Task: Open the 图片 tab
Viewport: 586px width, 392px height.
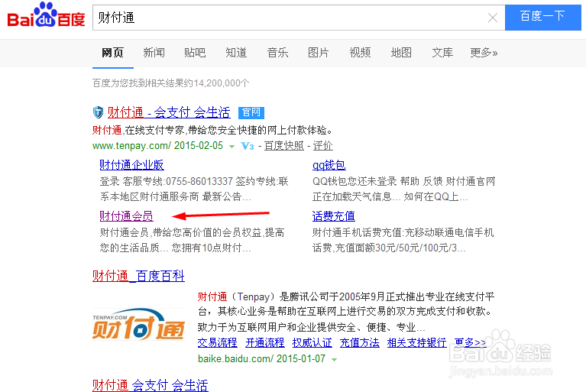Action: 319,53
